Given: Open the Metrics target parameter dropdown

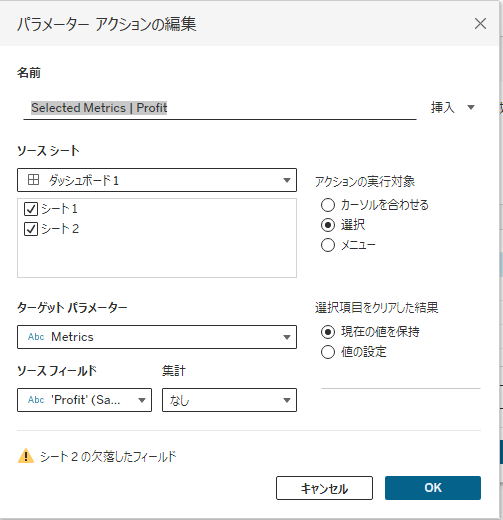Looking at the screenshot, I should (157, 337).
